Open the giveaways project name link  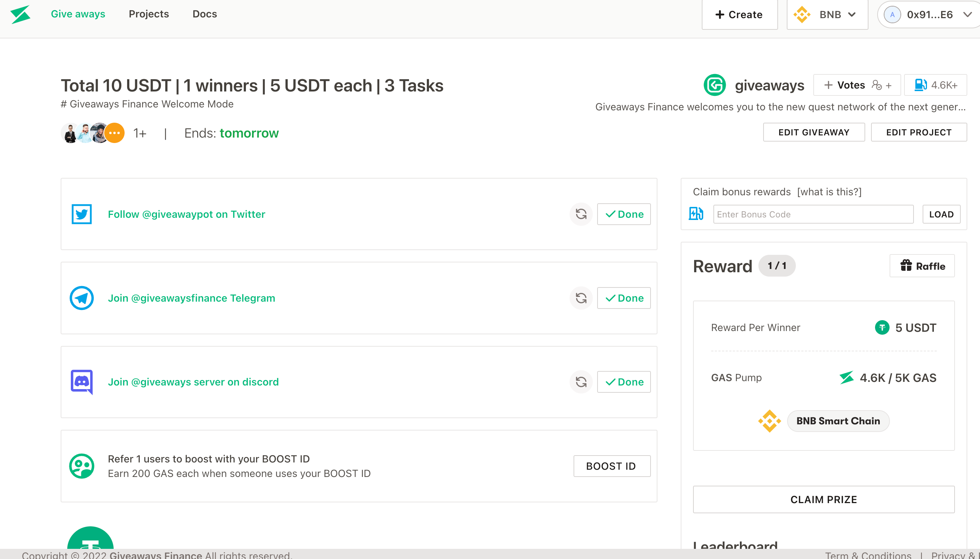769,85
